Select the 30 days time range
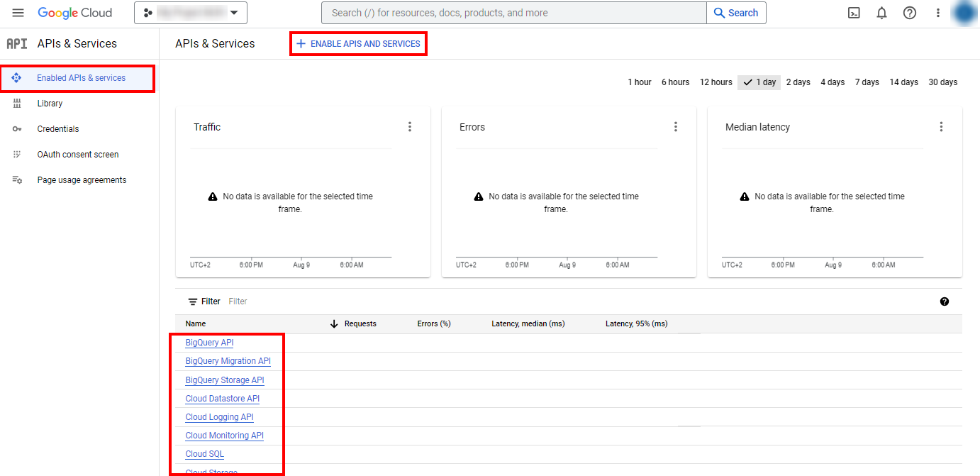Image resolution: width=980 pixels, height=476 pixels. [x=942, y=82]
